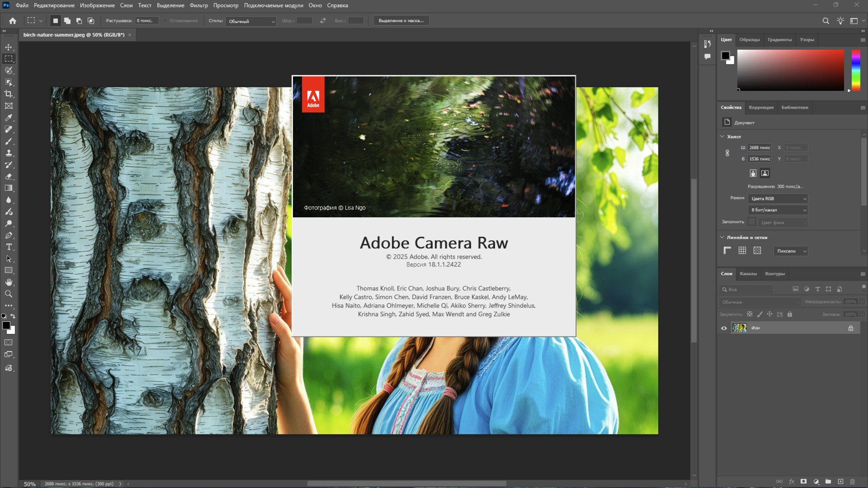Select the Brush tool
Screen dimensions: 868x488
pos(9,142)
